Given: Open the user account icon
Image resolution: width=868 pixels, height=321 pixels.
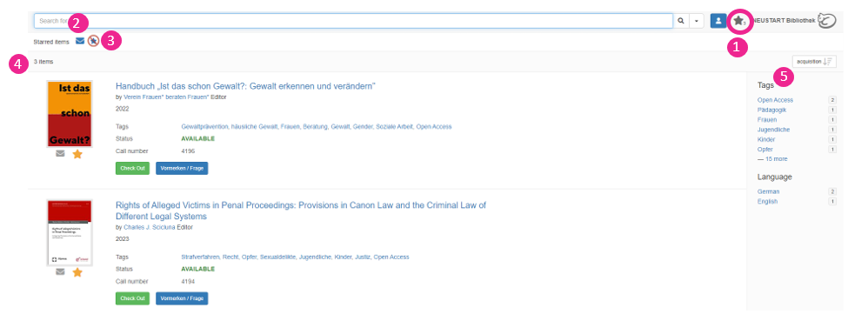Looking at the screenshot, I should pyautogui.click(x=718, y=21).
